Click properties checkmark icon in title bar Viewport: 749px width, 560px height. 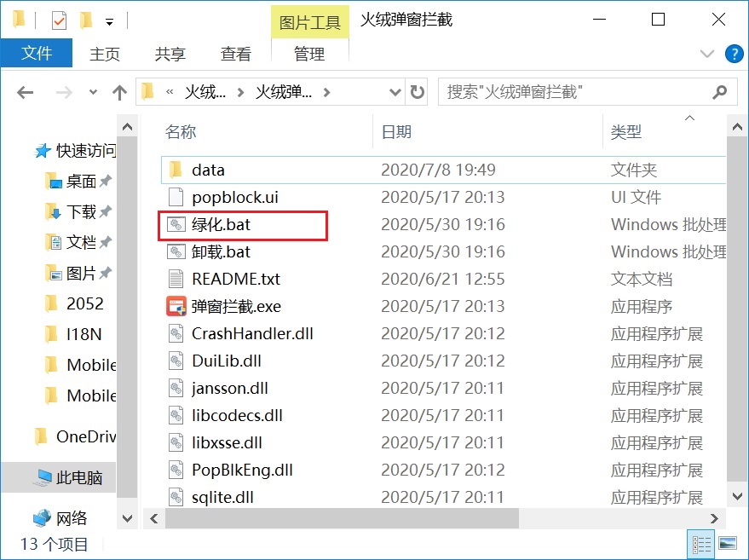(60, 19)
